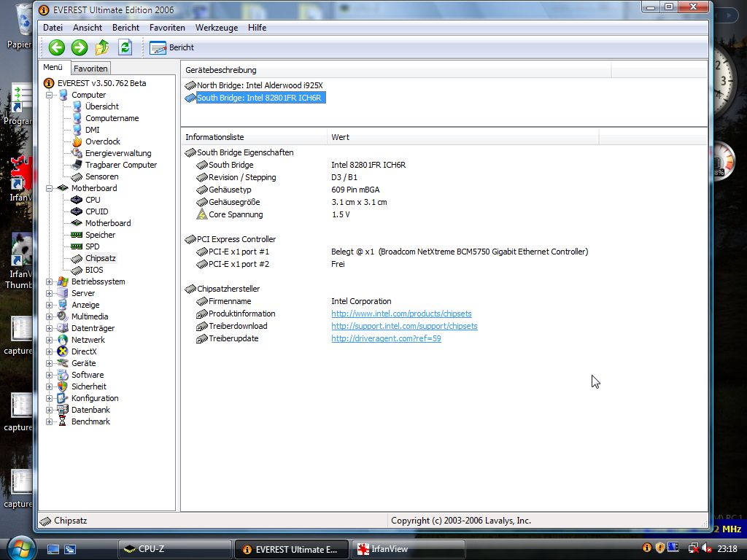Screen dimensions: 747x560
Task: Click the Wert column header
Action: click(462, 137)
